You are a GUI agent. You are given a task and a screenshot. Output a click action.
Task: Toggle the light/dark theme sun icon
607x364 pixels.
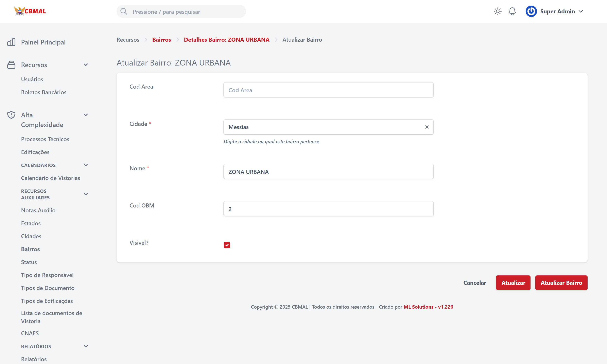click(x=497, y=12)
